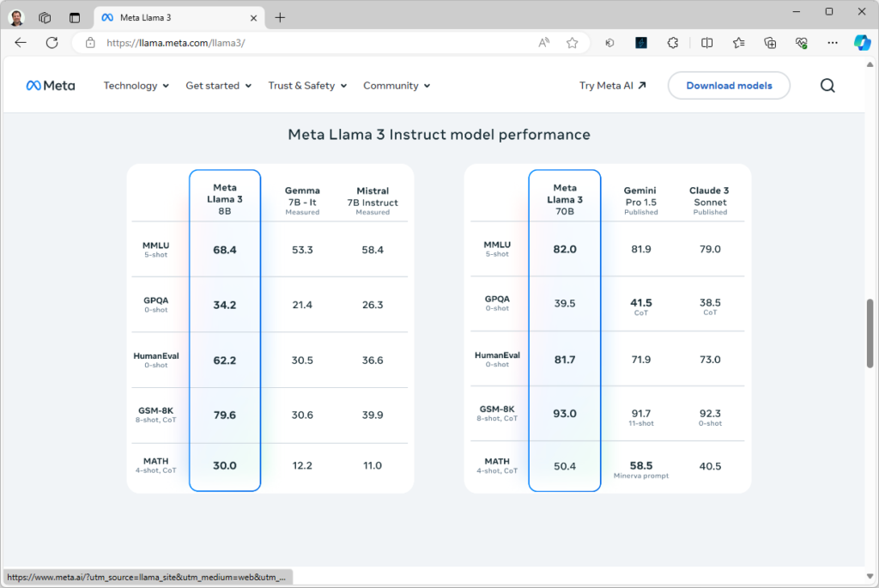This screenshot has width=879, height=588.
Task: Open the site search magnifier icon
Action: coord(827,86)
